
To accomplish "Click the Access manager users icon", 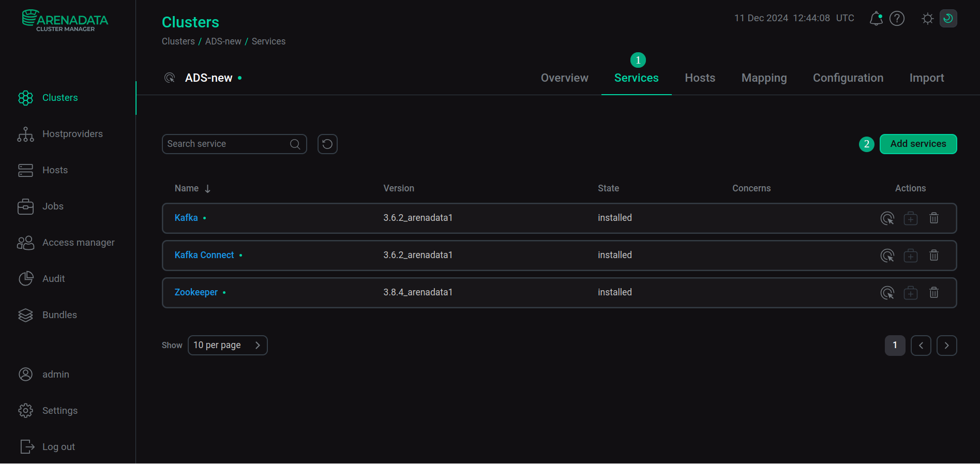I will click(25, 243).
